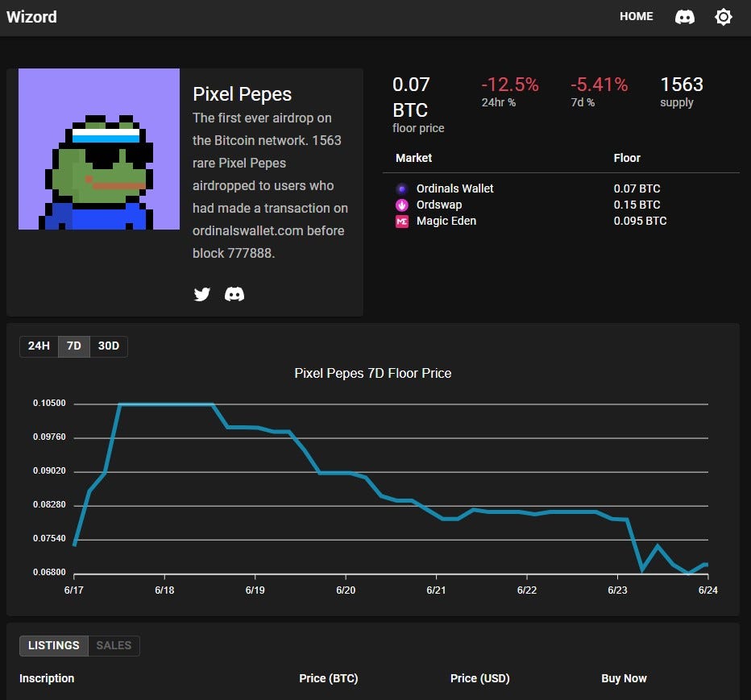Click the 6/17 date label on chart axis
The height and width of the screenshot is (700, 751).
tap(74, 590)
